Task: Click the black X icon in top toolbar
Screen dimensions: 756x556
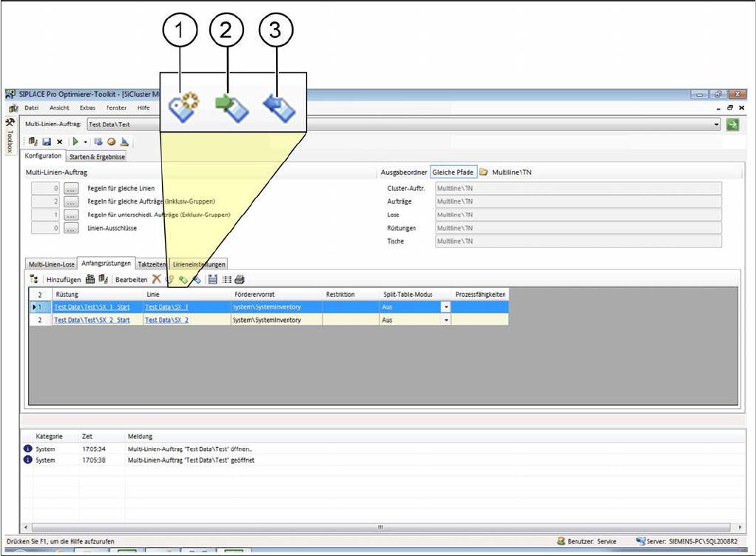Action: pos(59,141)
